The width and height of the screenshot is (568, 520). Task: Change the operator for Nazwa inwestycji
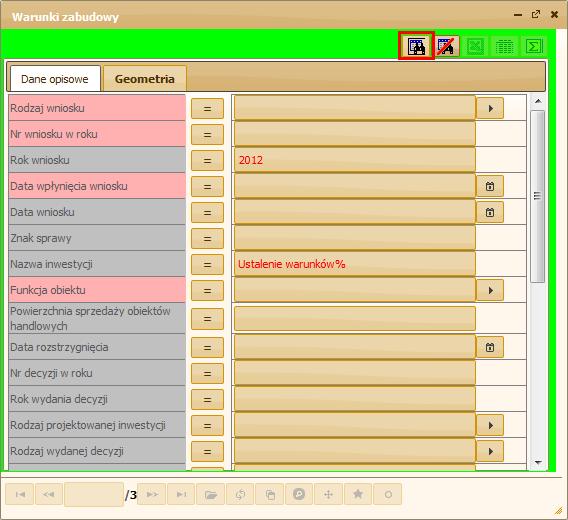click(x=207, y=265)
